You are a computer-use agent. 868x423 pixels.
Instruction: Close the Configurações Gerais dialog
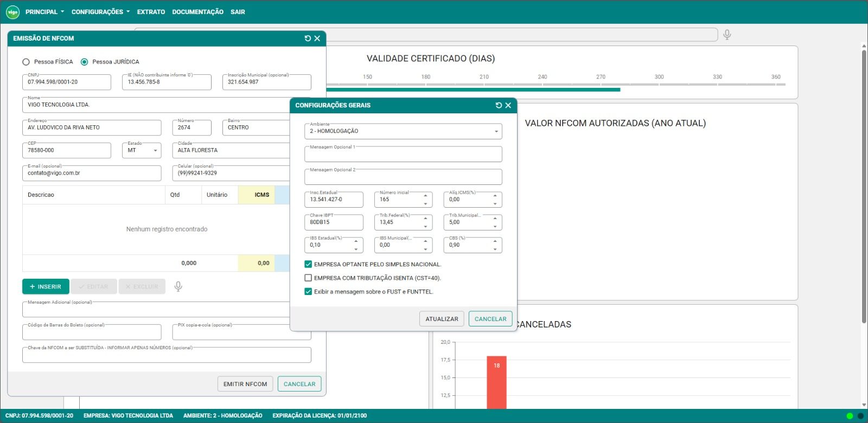click(508, 105)
